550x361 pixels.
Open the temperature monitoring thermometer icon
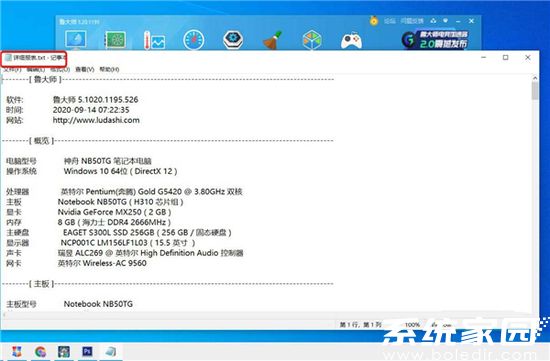click(154, 40)
